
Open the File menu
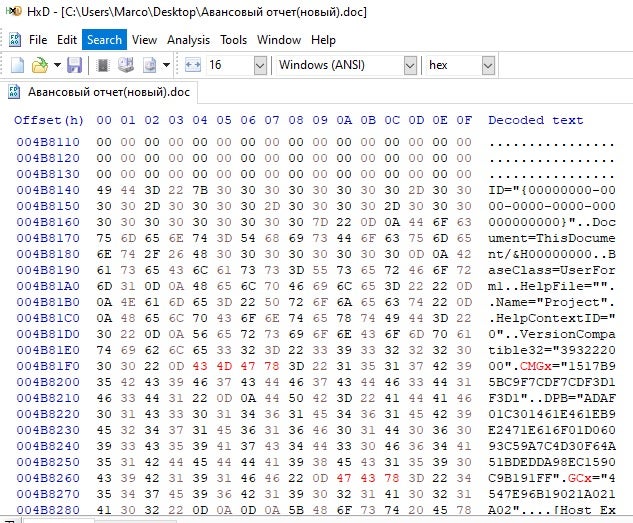tap(38, 40)
